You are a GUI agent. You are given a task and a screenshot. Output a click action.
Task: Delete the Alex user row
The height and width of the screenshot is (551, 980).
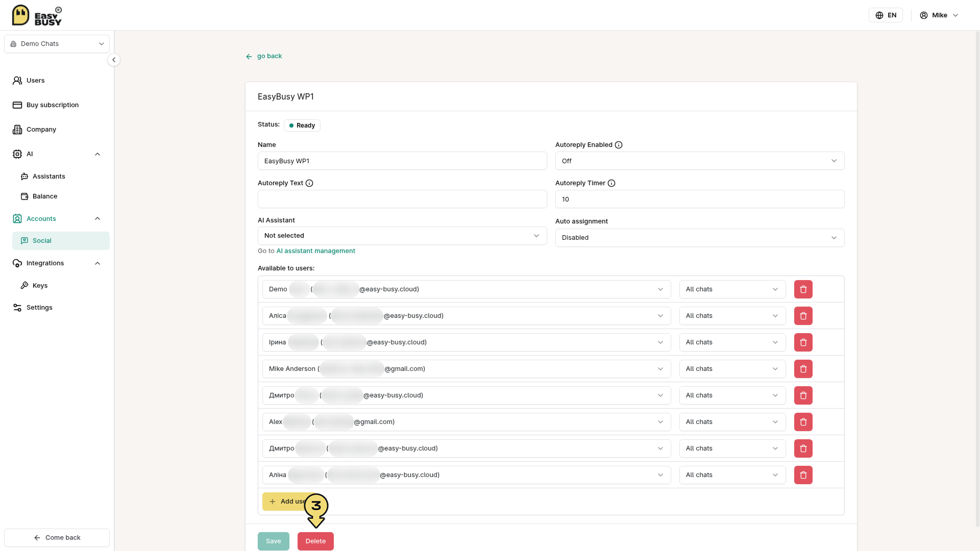tap(803, 422)
